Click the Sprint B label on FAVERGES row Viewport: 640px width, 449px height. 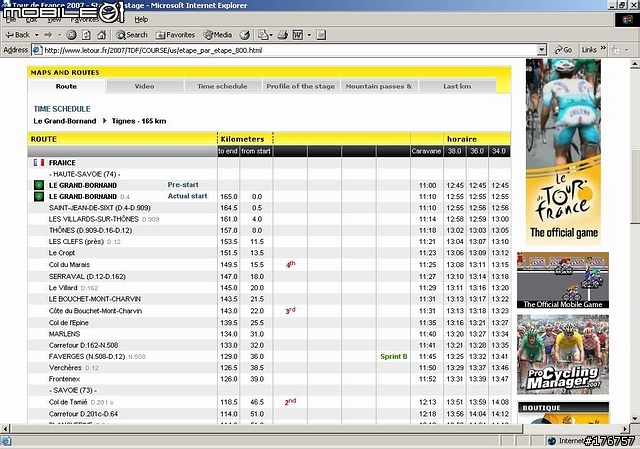(393, 356)
